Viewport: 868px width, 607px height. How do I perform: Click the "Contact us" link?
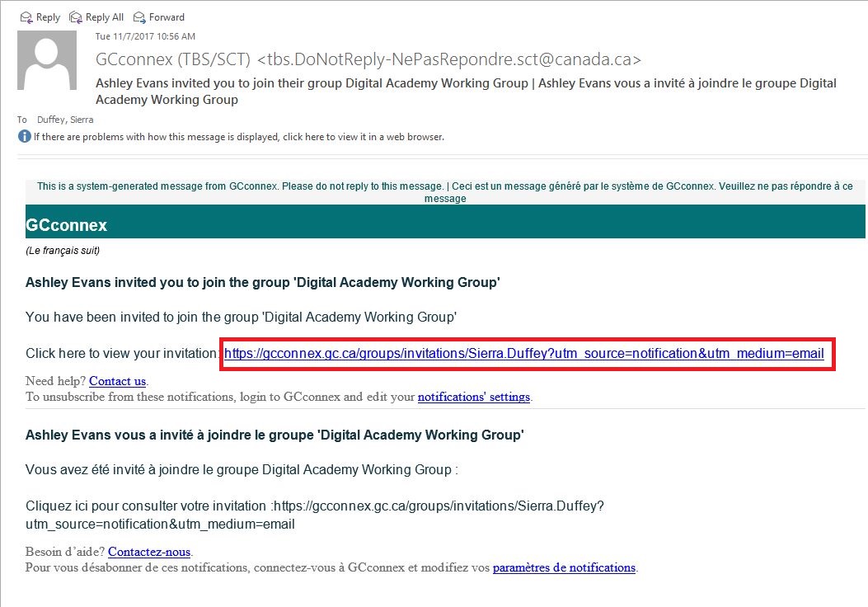pyautogui.click(x=116, y=381)
